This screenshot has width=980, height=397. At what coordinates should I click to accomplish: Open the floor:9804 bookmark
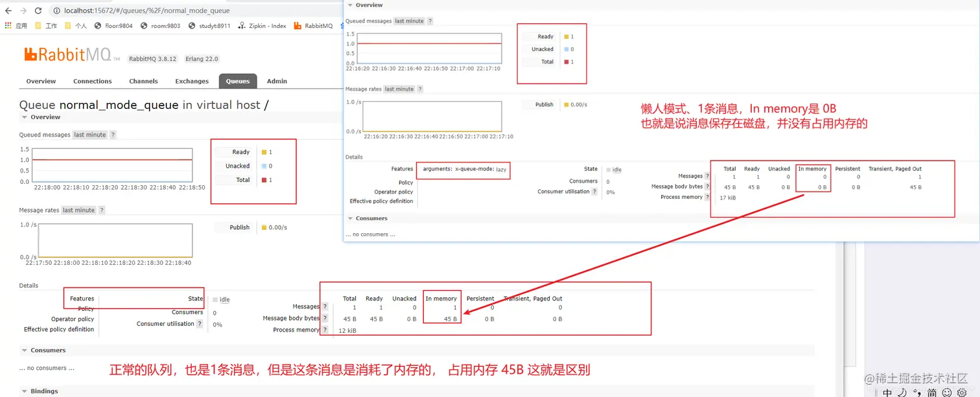point(119,27)
